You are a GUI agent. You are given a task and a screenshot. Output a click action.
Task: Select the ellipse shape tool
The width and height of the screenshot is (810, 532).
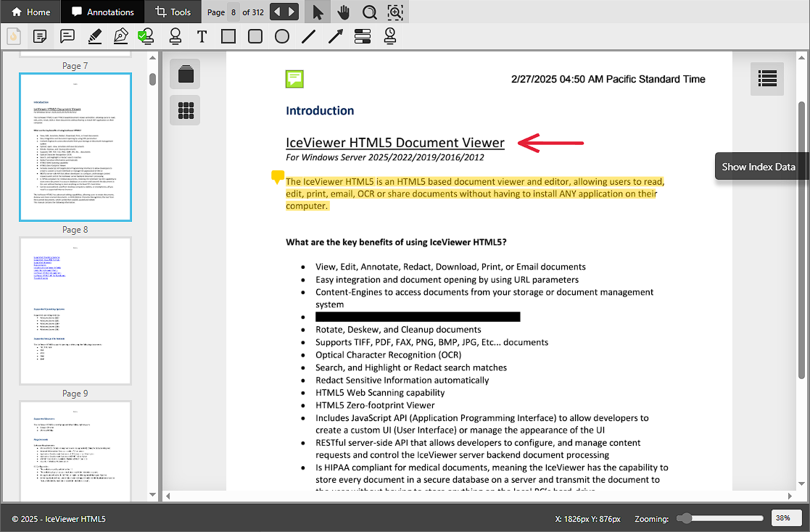click(x=282, y=36)
